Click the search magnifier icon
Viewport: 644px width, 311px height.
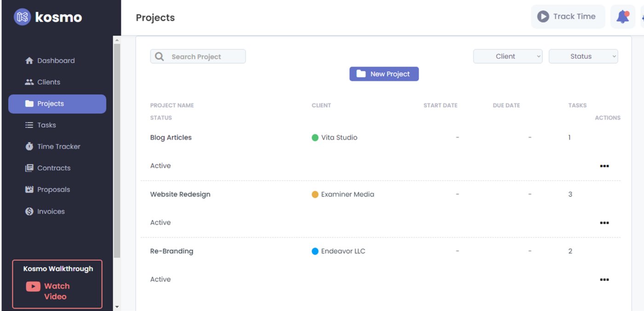[160, 57]
